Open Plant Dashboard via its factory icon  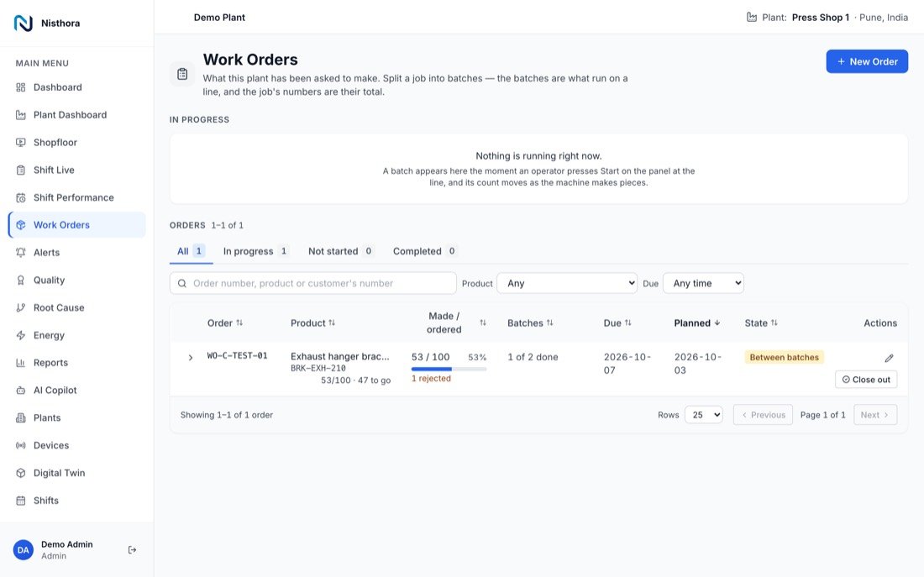21,115
